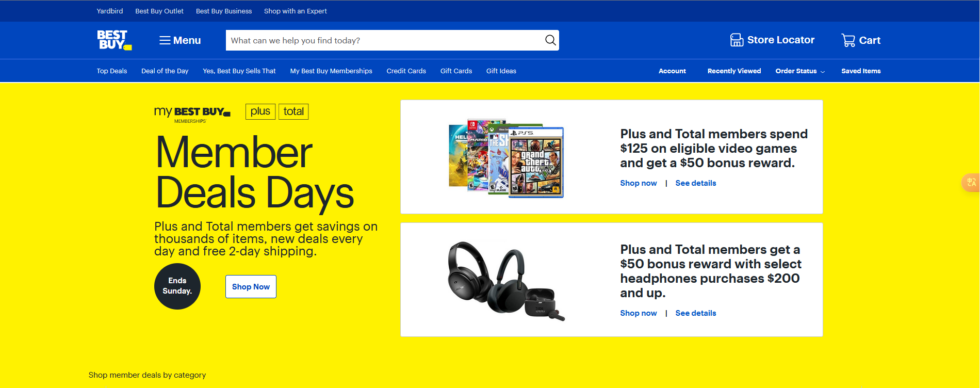Click the Best Buy logo

(115, 40)
